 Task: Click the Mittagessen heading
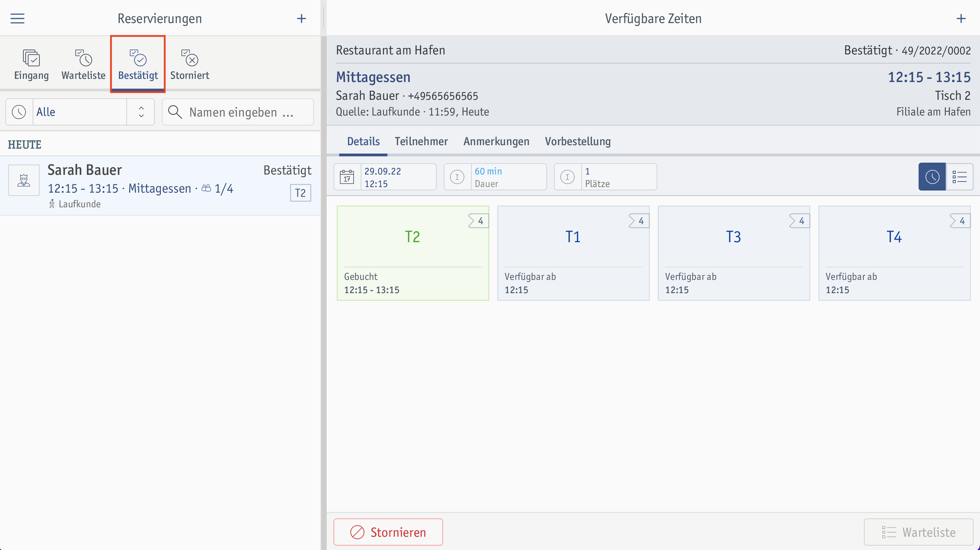[x=373, y=77]
